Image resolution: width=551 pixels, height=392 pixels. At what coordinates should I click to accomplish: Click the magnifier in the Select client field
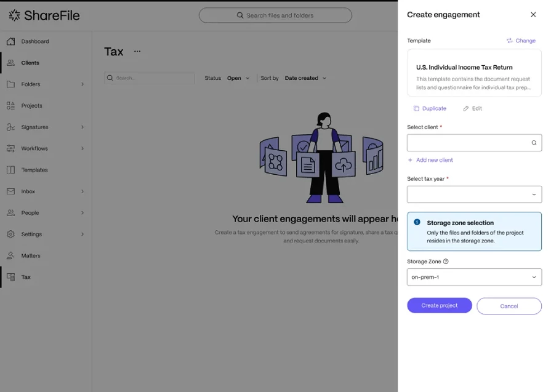(x=534, y=143)
